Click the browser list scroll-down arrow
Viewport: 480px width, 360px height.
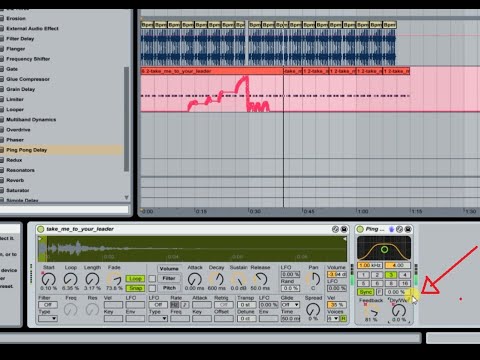pyautogui.click(x=126, y=197)
